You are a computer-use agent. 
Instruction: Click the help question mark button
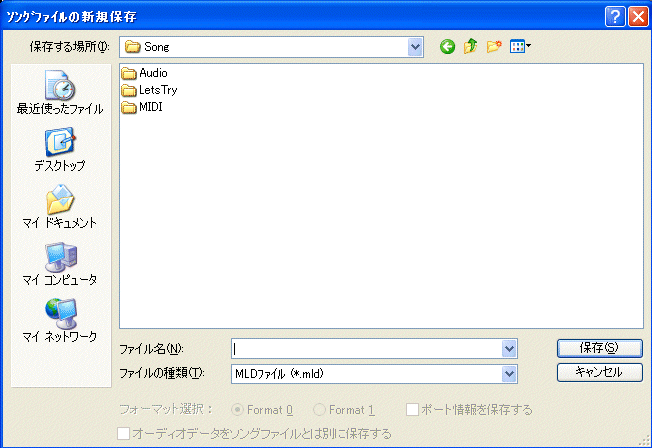(x=615, y=17)
